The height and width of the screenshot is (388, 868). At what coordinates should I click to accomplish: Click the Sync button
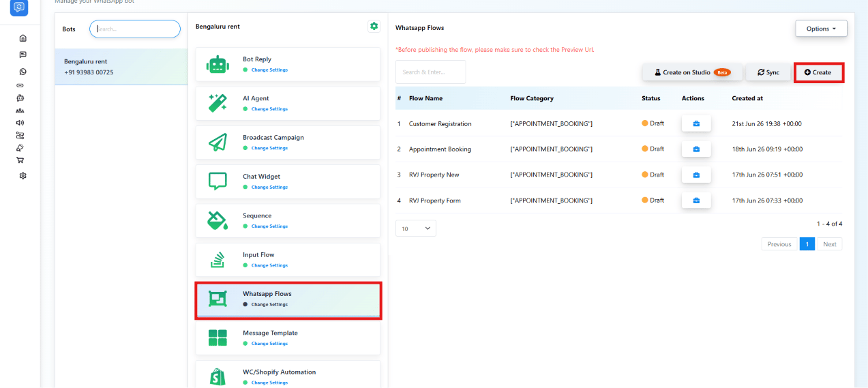pyautogui.click(x=768, y=72)
